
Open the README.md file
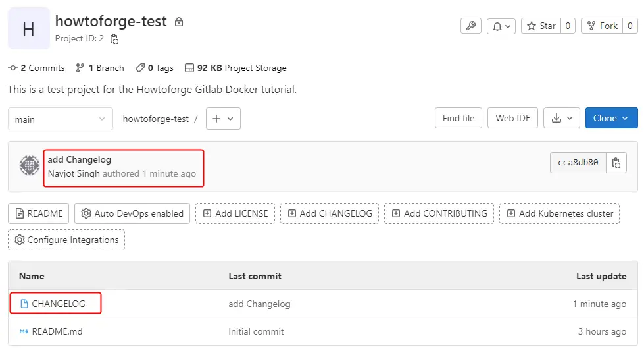tap(57, 331)
